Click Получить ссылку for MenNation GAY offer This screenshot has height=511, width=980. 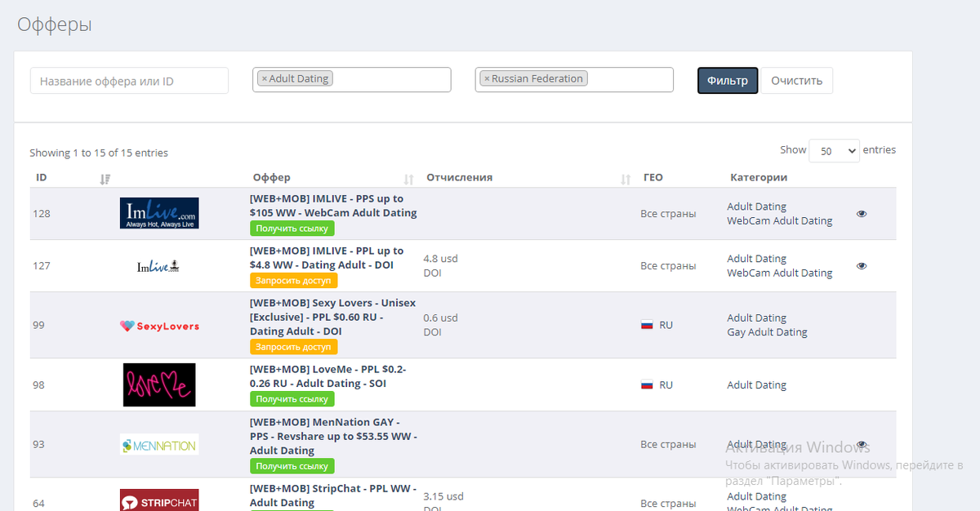click(x=292, y=466)
